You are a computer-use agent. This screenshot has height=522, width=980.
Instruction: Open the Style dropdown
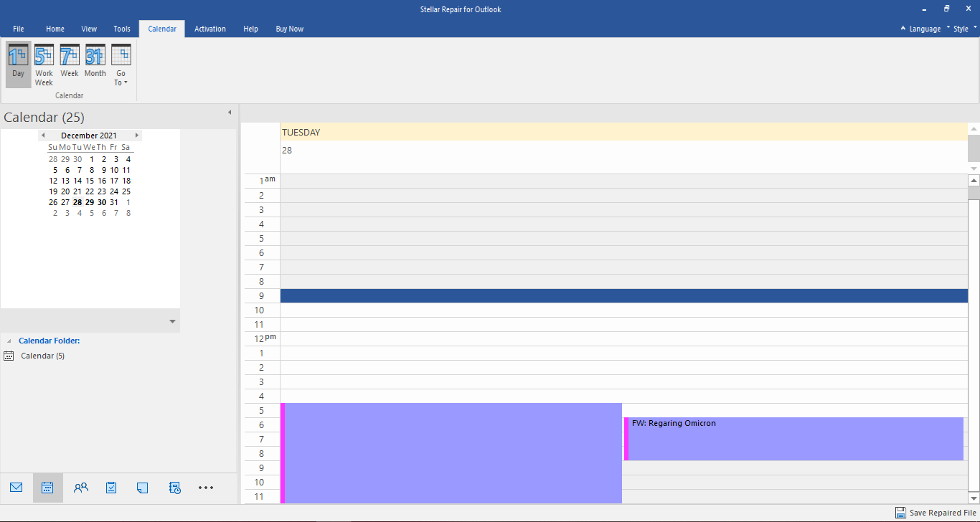[964, 29]
